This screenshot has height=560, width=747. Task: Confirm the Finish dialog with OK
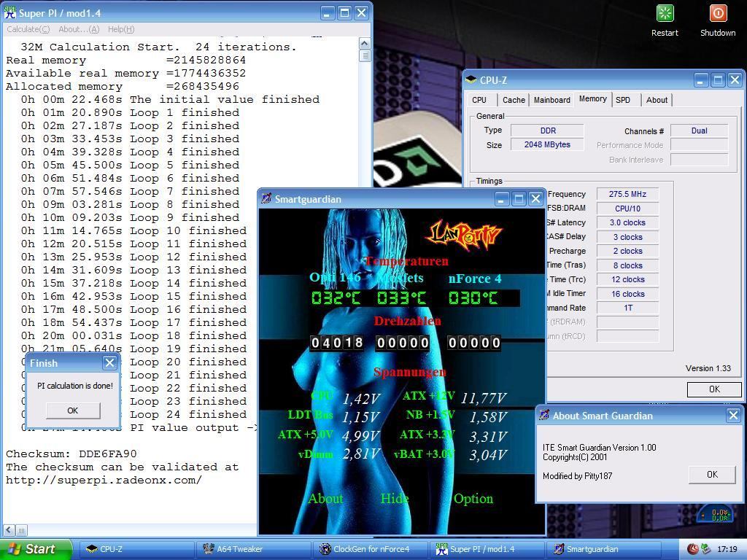73,410
